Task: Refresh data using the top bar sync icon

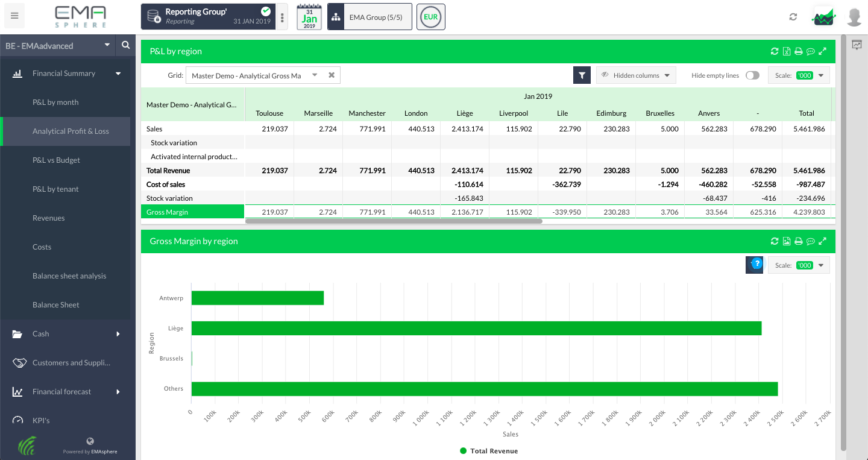Action: coord(794,17)
